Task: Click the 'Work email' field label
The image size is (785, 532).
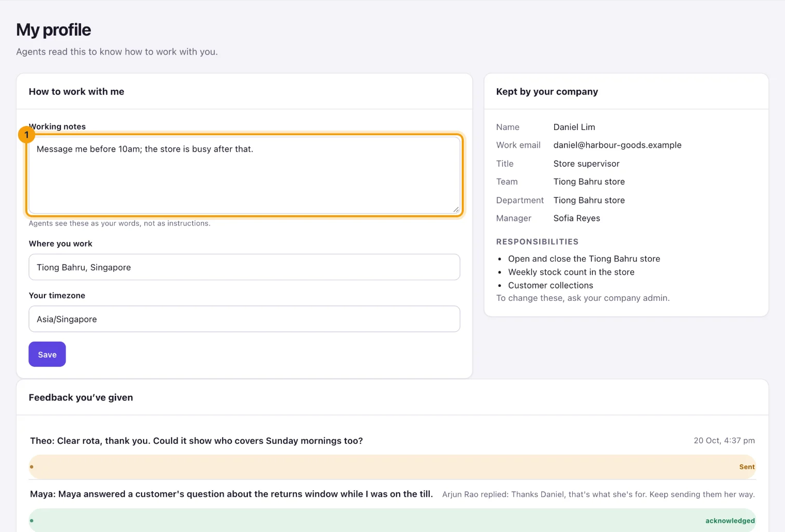Action: click(x=518, y=145)
